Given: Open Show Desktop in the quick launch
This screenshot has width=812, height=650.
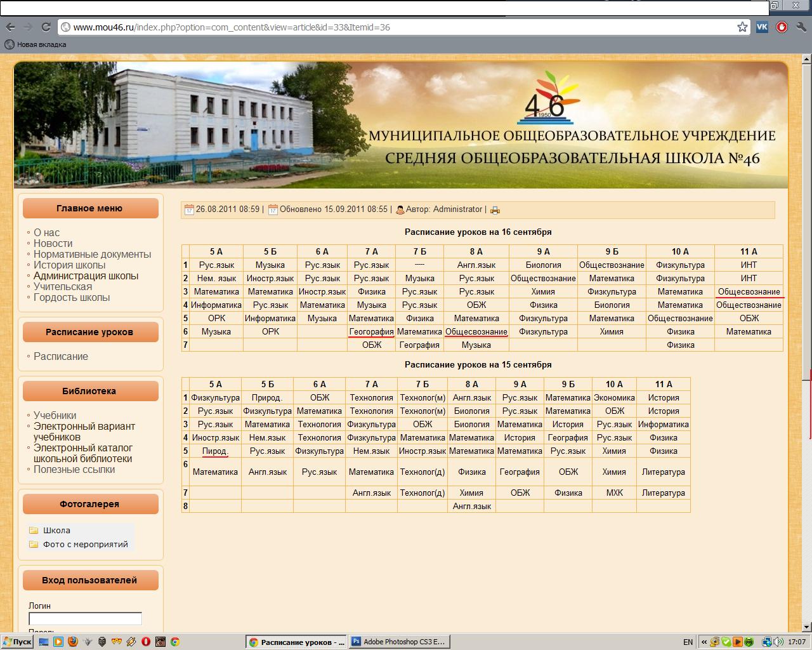Looking at the screenshot, I should 44,642.
